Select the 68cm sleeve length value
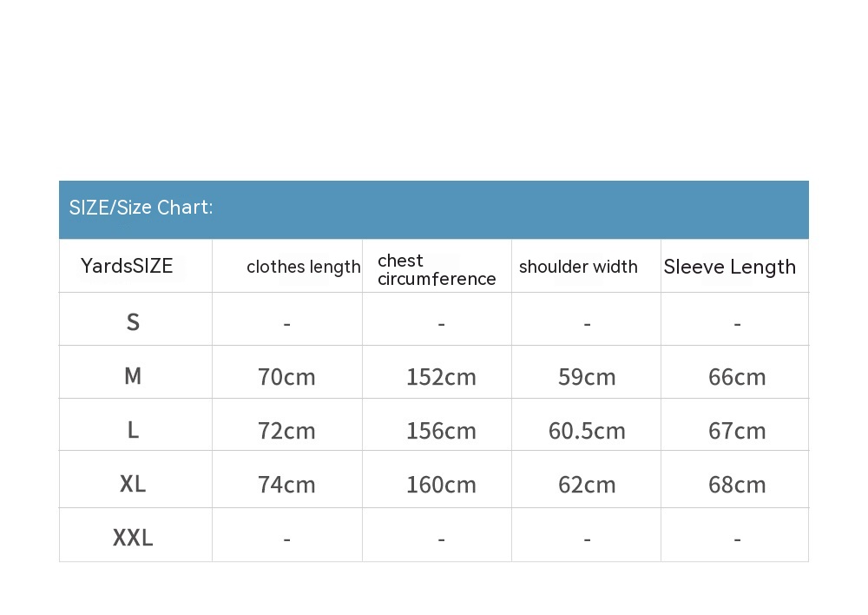 pos(737,485)
